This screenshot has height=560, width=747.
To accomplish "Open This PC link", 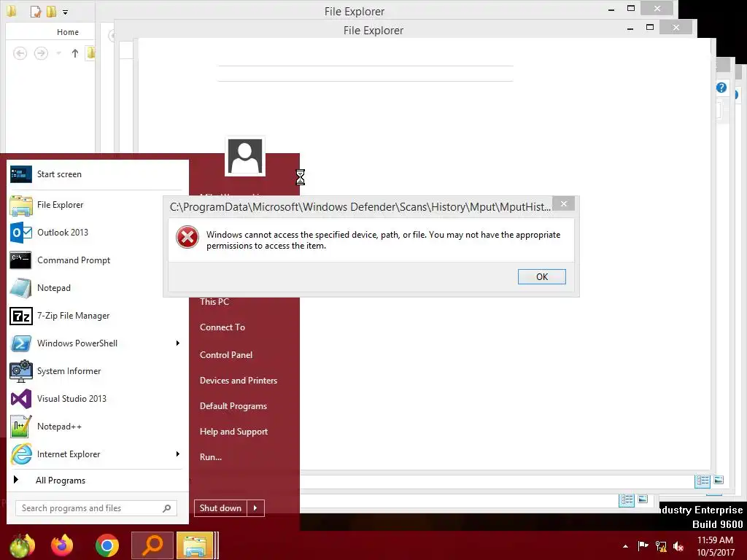I will point(214,302).
